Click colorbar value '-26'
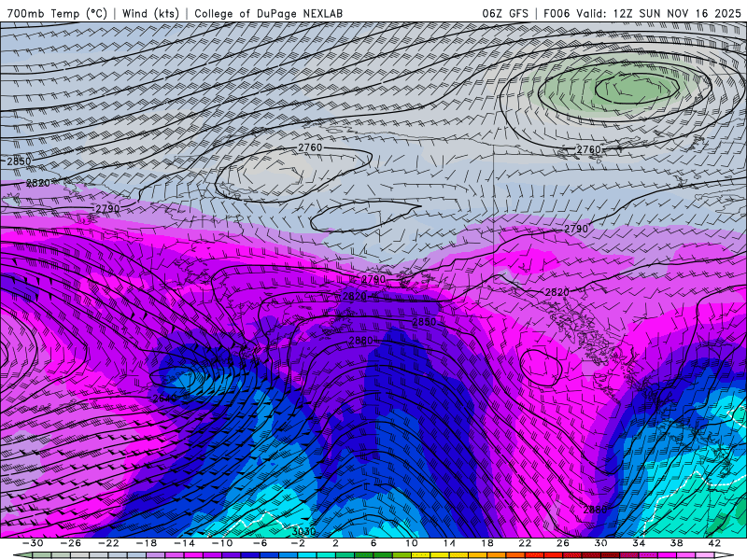 [71, 543]
